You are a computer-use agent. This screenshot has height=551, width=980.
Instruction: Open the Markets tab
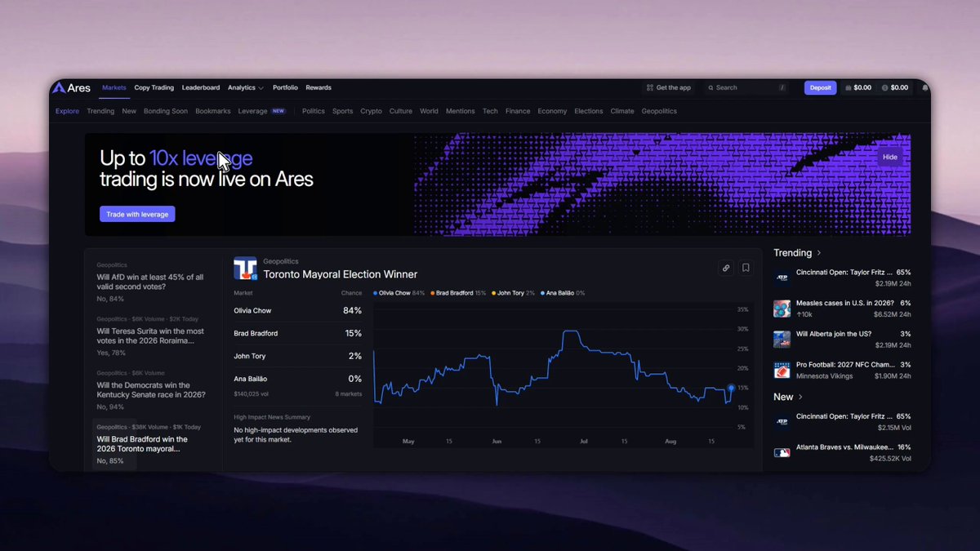tap(114, 88)
